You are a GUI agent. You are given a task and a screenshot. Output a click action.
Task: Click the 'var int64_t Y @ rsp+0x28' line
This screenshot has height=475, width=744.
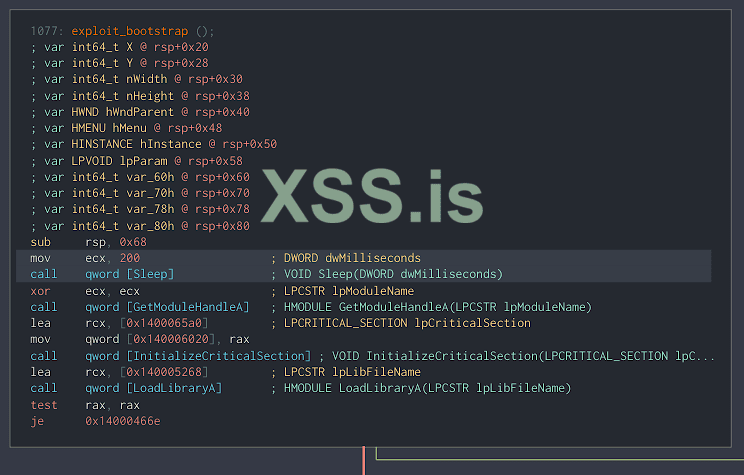[120, 63]
